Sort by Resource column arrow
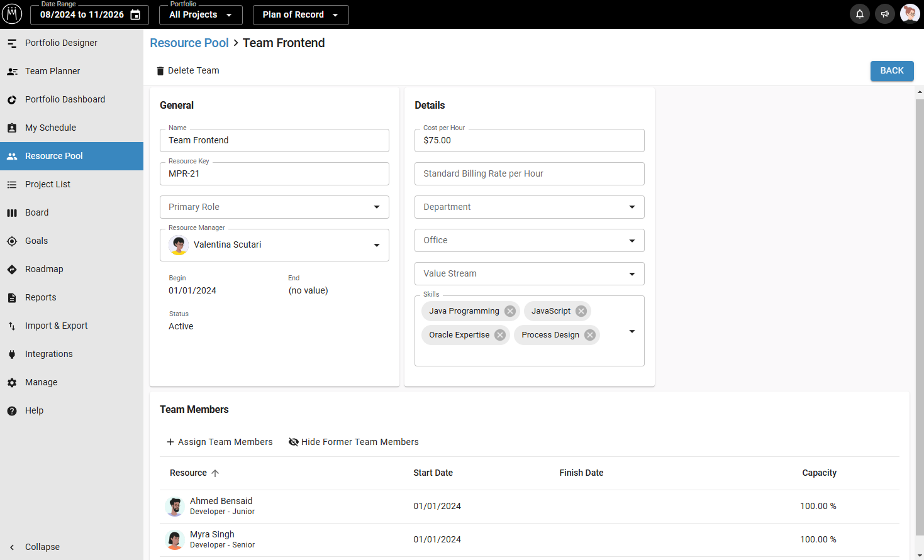This screenshot has width=924, height=560. (x=215, y=473)
